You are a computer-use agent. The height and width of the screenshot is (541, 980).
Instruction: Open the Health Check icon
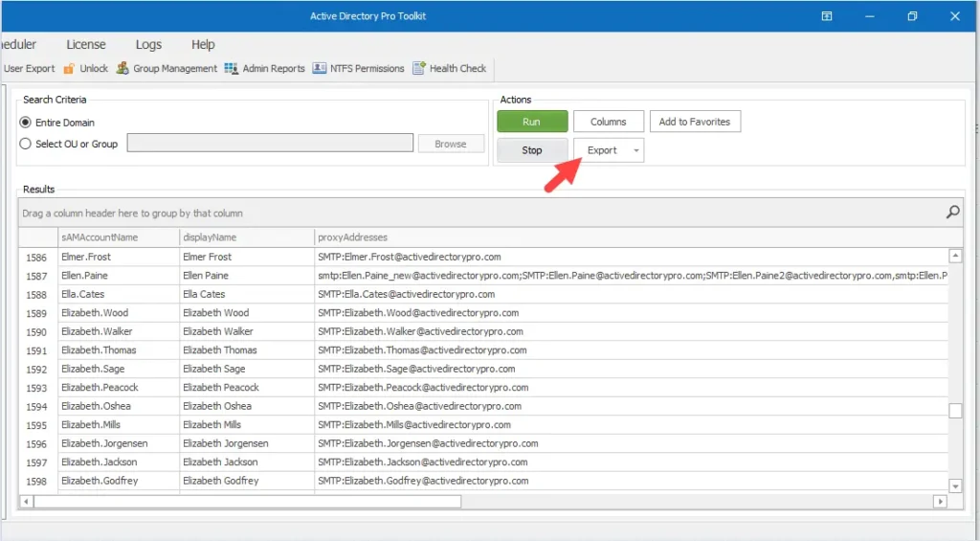click(x=419, y=68)
